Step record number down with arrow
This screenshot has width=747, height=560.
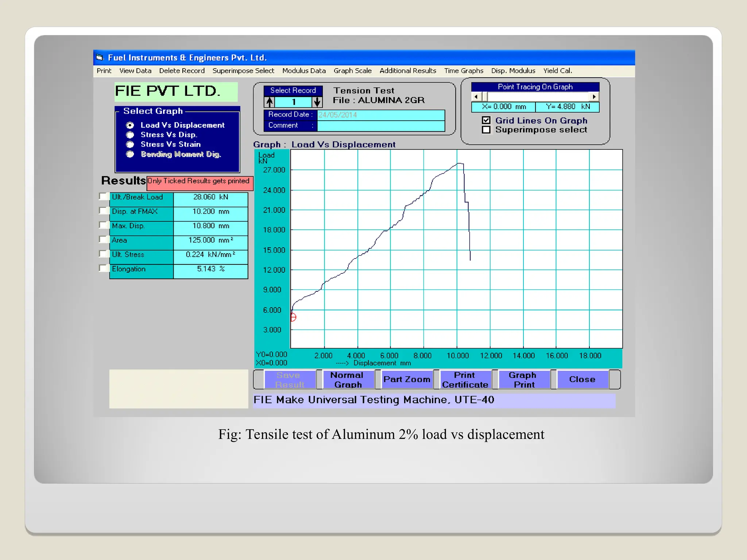coord(317,102)
